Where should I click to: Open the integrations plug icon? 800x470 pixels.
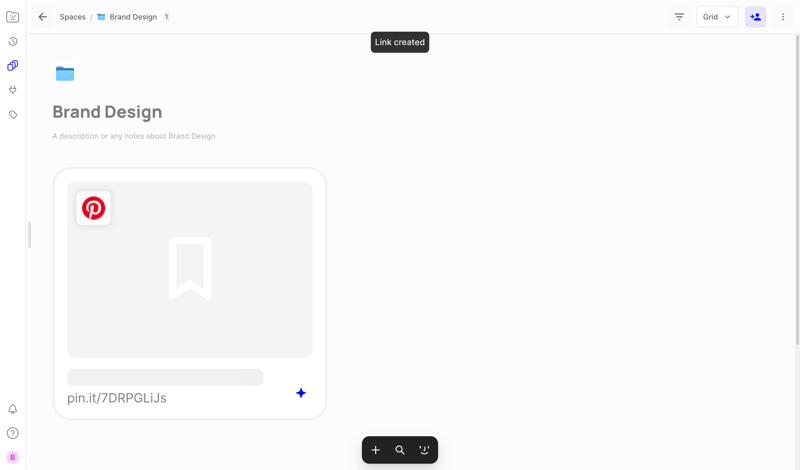[13, 90]
